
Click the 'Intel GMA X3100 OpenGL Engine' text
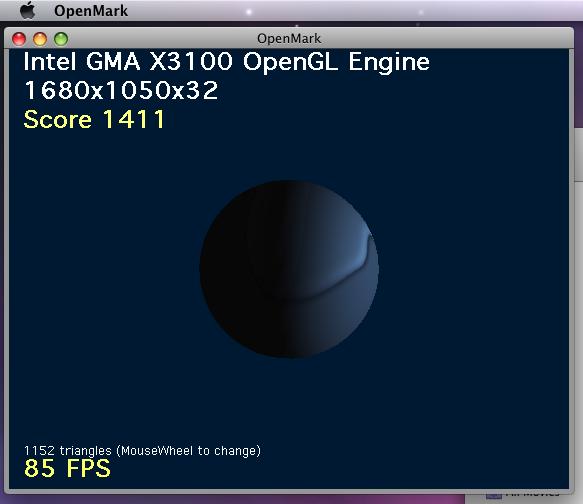(226, 62)
